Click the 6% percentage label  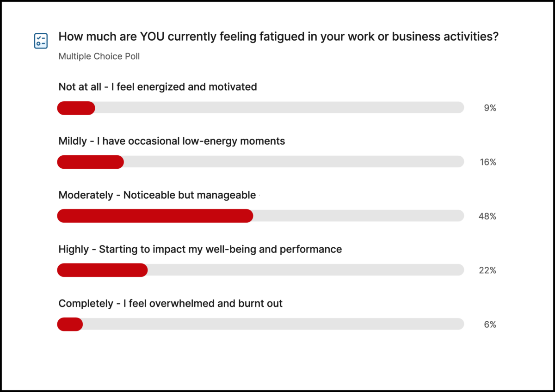click(x=489, y=324)
